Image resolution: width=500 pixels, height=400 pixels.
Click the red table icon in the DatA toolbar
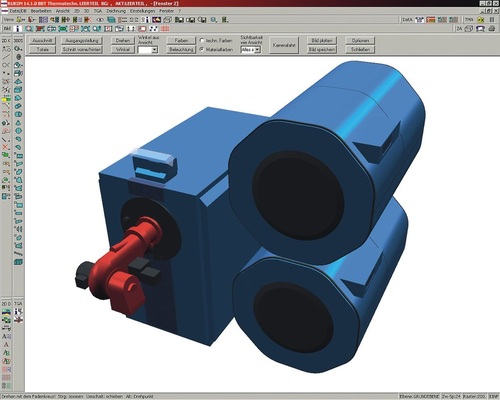point(431,20)
